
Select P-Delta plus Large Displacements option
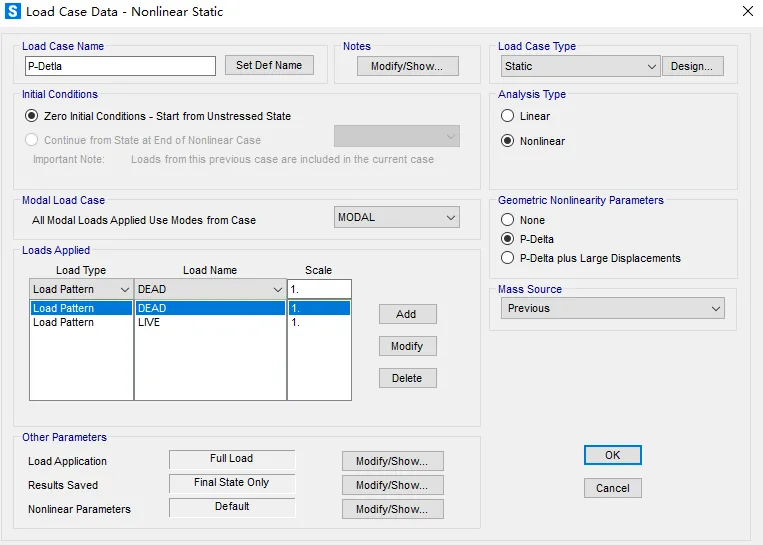[508, 258]
